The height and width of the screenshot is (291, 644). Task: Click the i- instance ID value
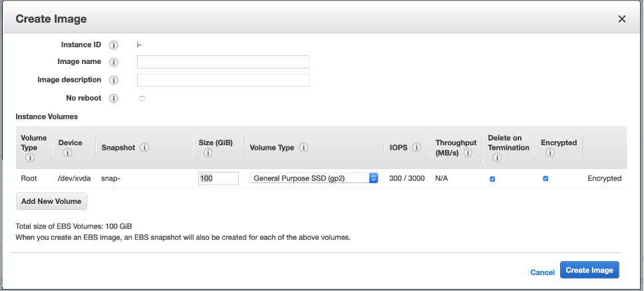click(x=139, y=45)
